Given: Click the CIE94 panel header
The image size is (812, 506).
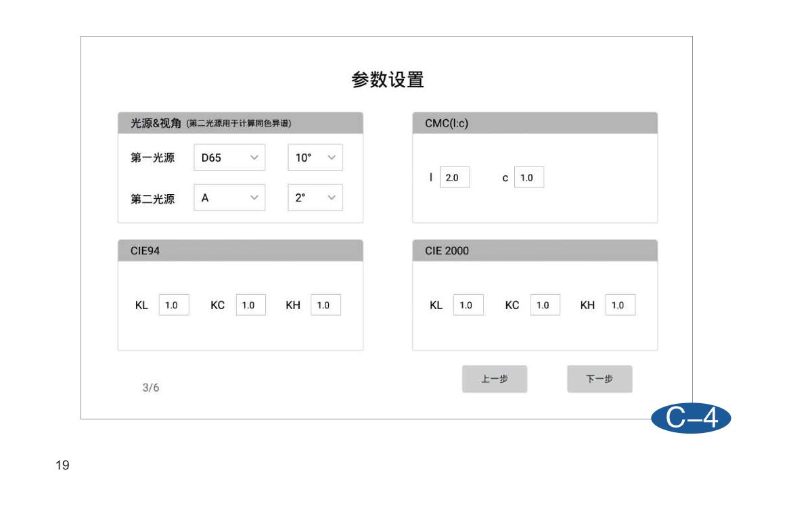Looking at the screenshot, I should click(x=240, y=250).
